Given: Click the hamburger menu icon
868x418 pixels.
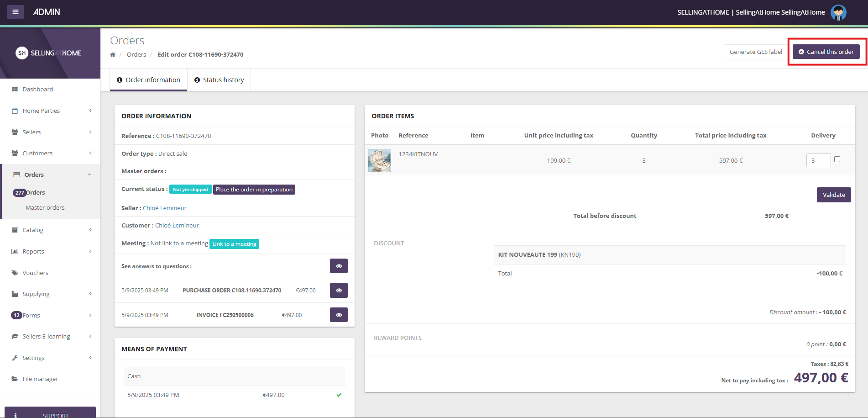Looking at the screenshot, I should [16, 12].
